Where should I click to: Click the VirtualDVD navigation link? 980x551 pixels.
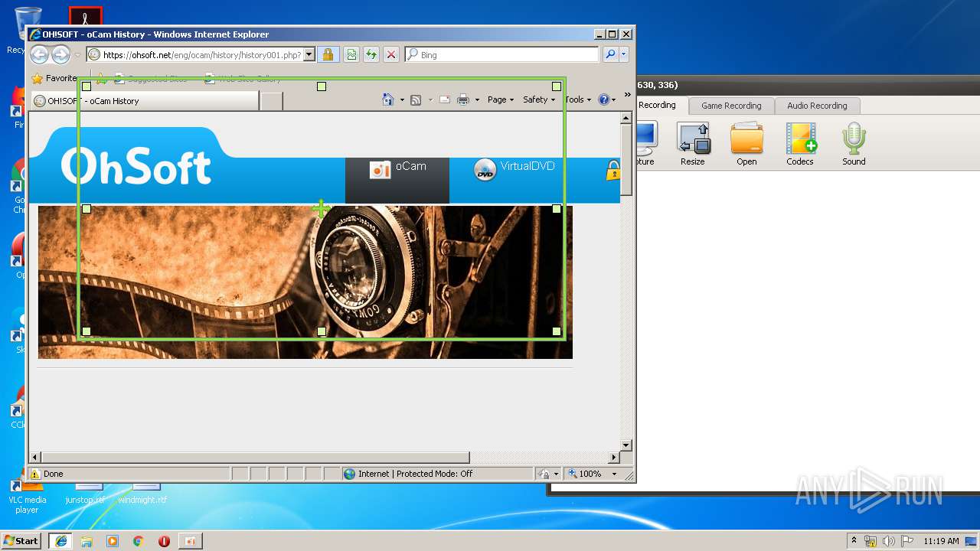[x=514, y=169]
